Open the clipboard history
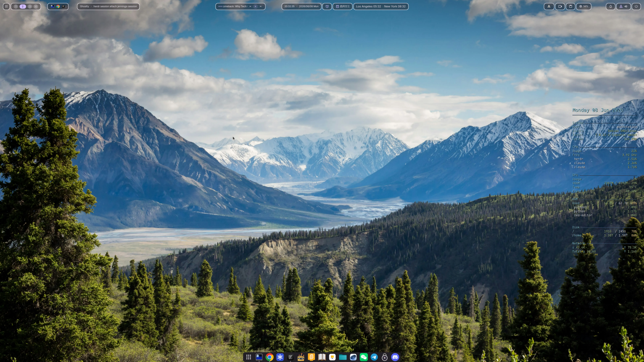This screenshot has height=362, width=644. pyautogui.click(x=570, y=7)
